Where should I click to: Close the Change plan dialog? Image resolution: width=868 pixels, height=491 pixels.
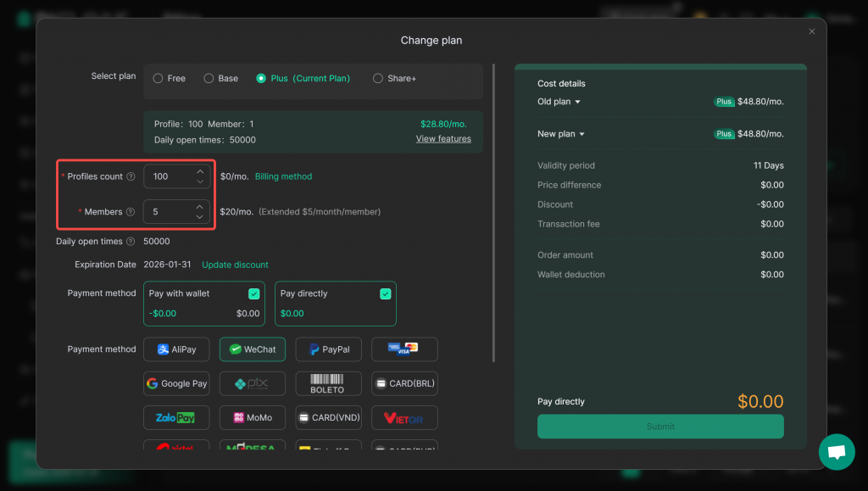click(811, 31)
